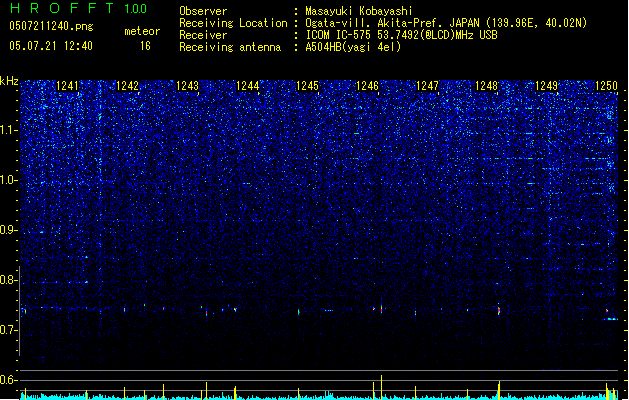Click the version number 1.0.0
This screenshot has width=629, height=400.
tap(136, 8)
